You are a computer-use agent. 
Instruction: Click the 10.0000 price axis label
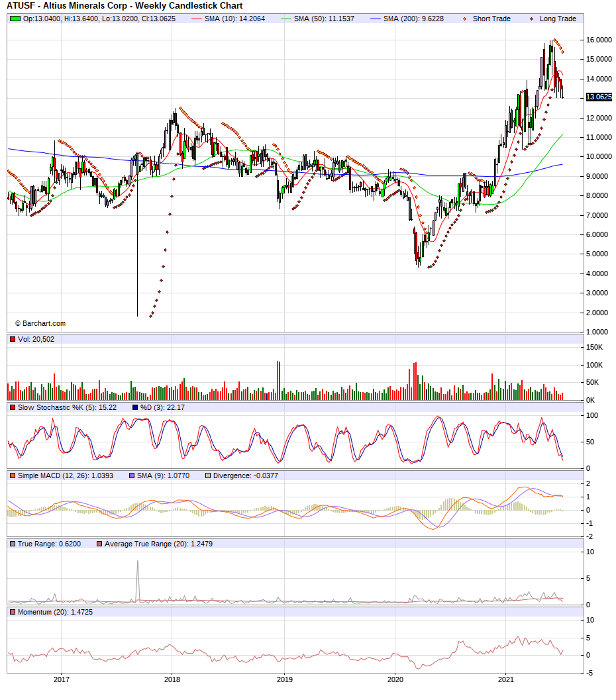coord(599,156)
